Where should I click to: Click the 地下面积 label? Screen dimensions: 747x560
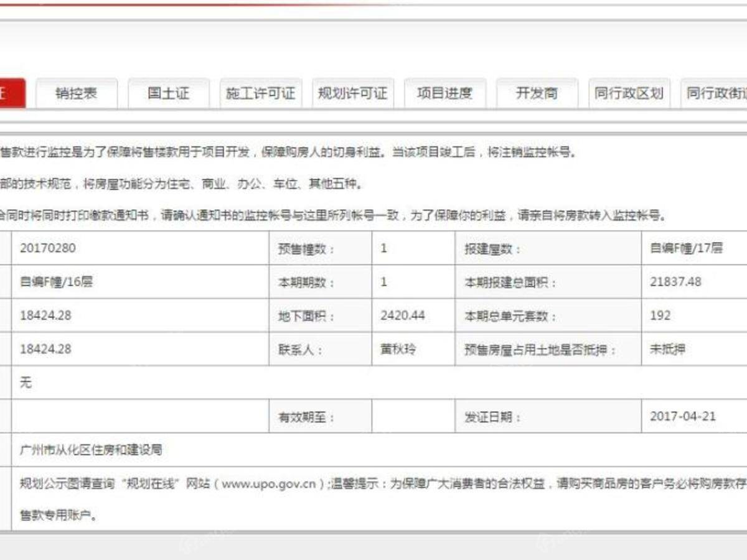[x=306, y=316]
